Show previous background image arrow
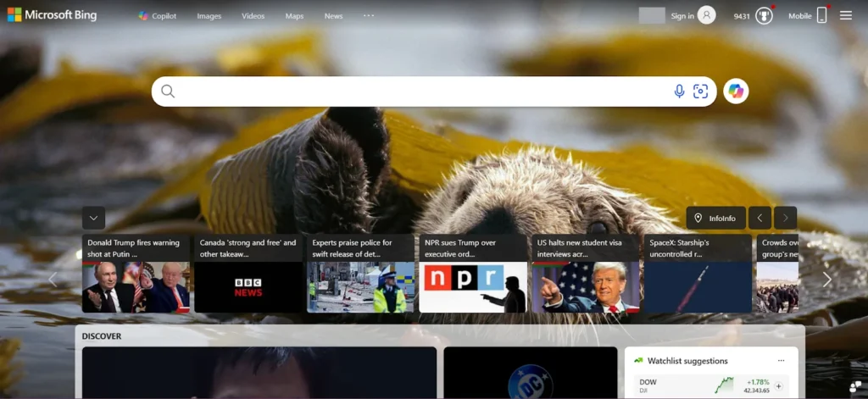 (x=759, y=218)
